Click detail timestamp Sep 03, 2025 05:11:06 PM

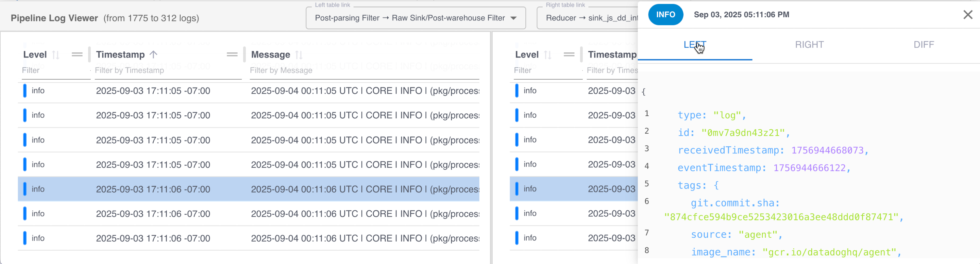[741, 14]
